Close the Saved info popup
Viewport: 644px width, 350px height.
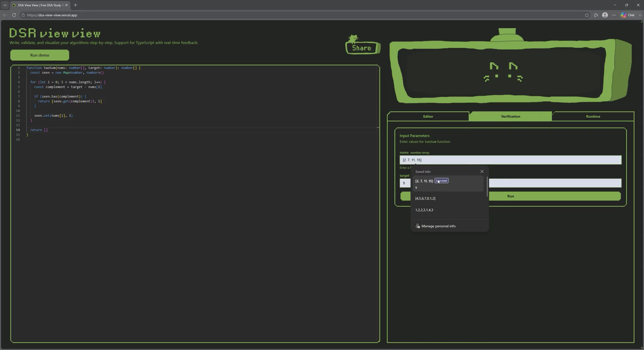click(x=482, y=172)
